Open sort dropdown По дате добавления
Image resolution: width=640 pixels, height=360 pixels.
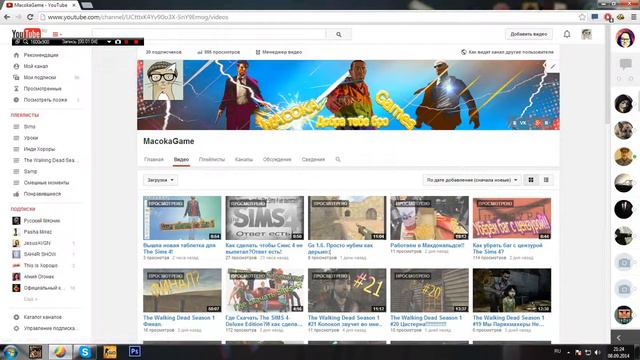pyautogui.click(x=472, y=180)
